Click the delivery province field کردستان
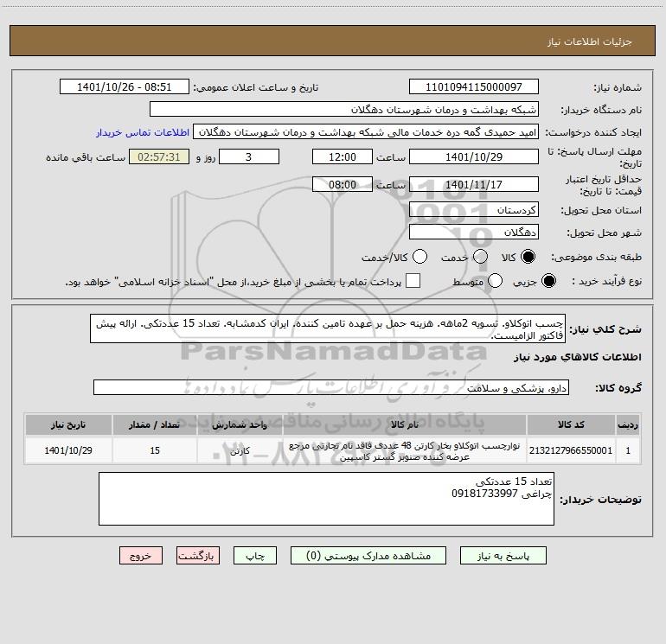 474,209
